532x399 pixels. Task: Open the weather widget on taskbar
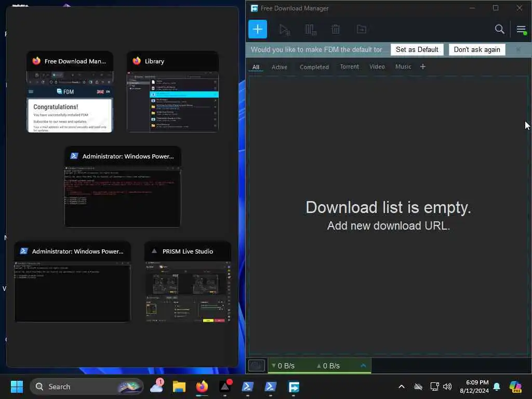tap(157, 386)
